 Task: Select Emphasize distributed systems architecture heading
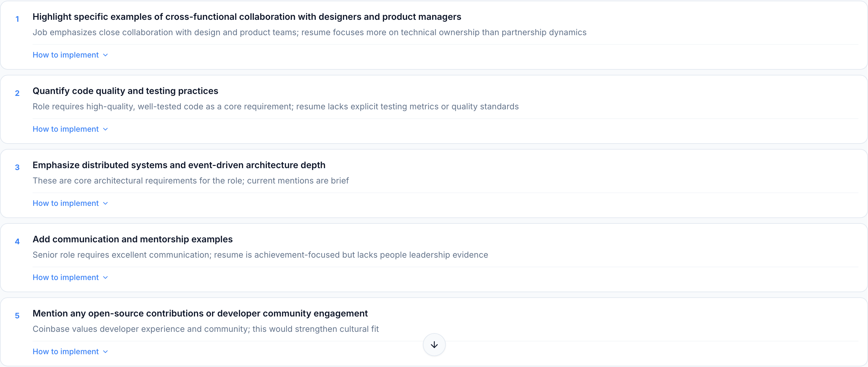pos(179,165)
